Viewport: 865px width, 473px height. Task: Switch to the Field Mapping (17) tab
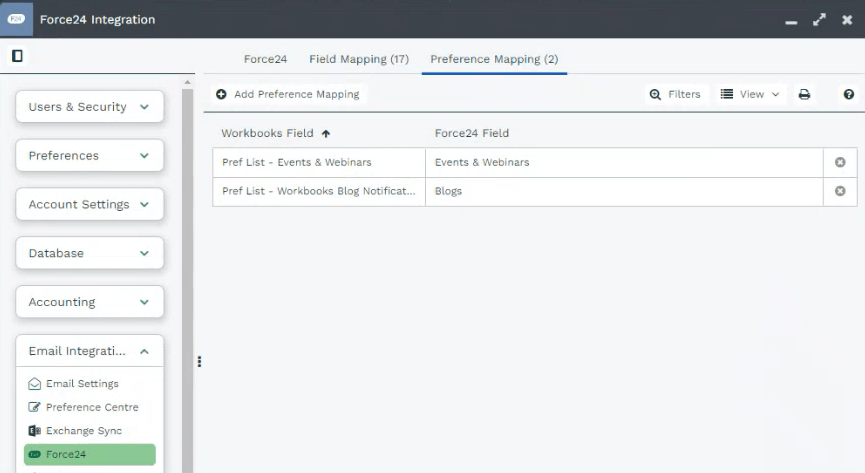[x=359, y=59]
